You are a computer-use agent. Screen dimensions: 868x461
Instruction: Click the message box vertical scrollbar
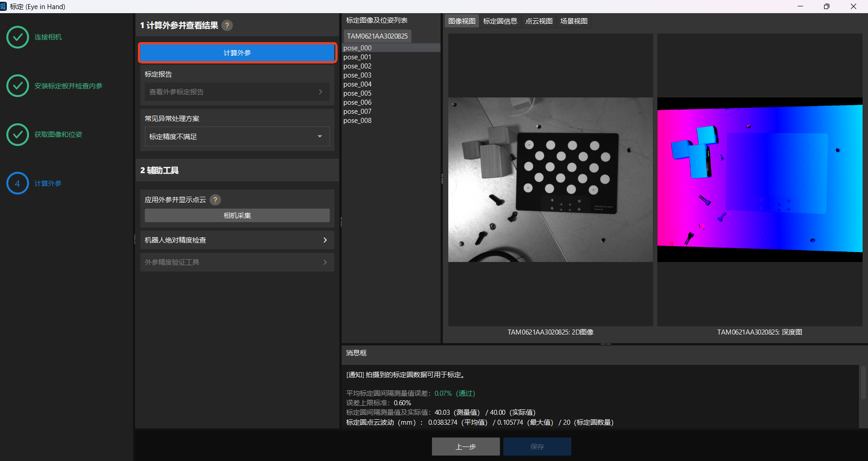[x=863, y=383]
